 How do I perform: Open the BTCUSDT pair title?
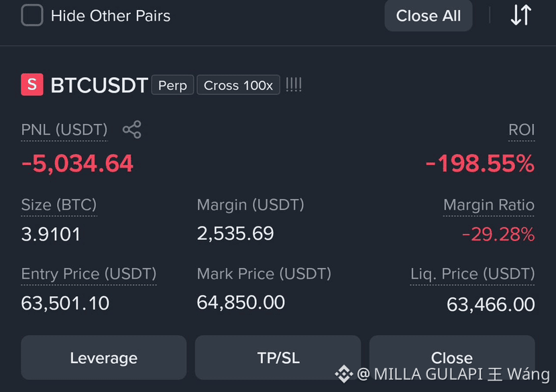pyautogui.click(x=99, y=85)
